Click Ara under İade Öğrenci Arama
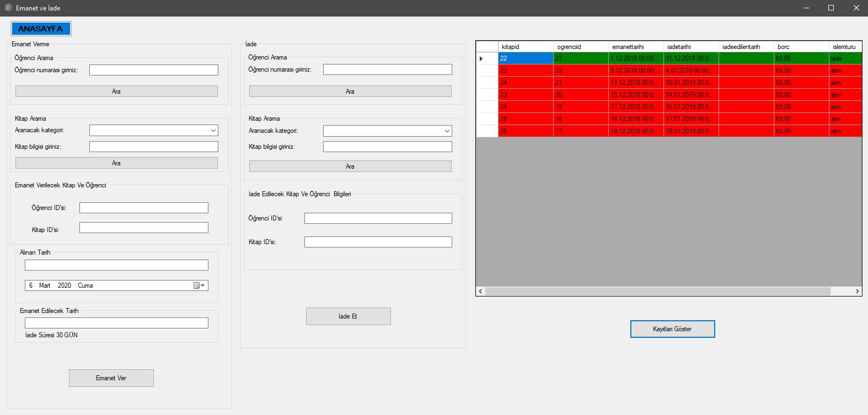This screenshot has height=415, width=868. point(350,91)
